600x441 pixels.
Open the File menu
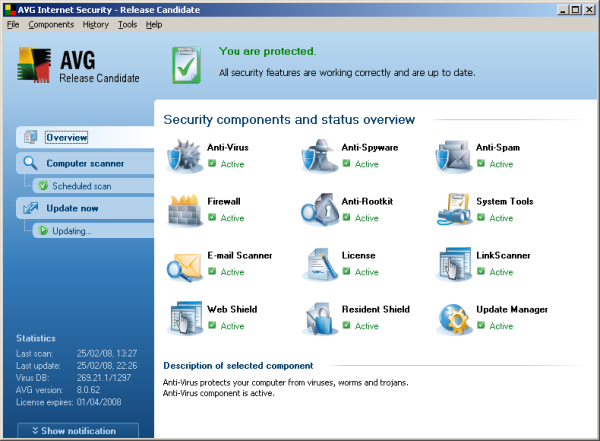click(x=13, y=24)
